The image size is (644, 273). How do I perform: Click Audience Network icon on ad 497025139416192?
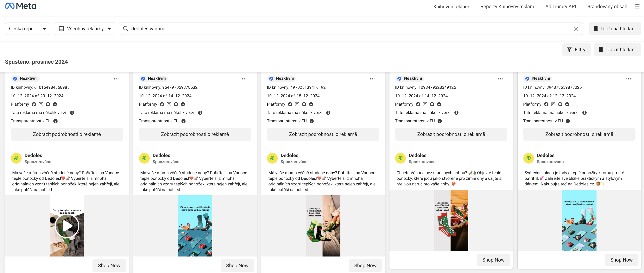[304, 104]
